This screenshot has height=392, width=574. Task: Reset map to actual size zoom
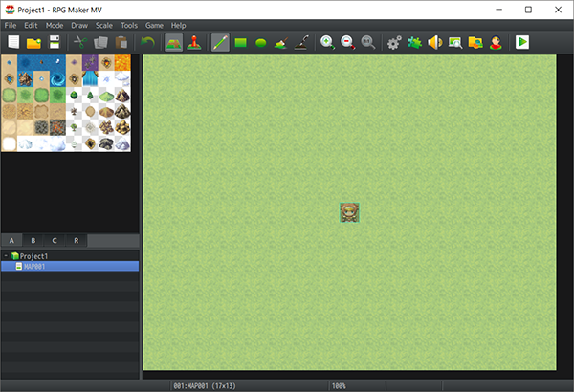tap(368, 42)
